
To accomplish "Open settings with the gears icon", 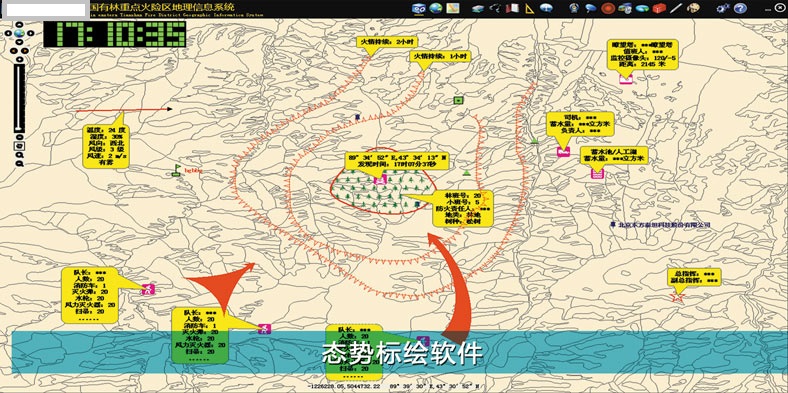I will [x=724, y=9].
